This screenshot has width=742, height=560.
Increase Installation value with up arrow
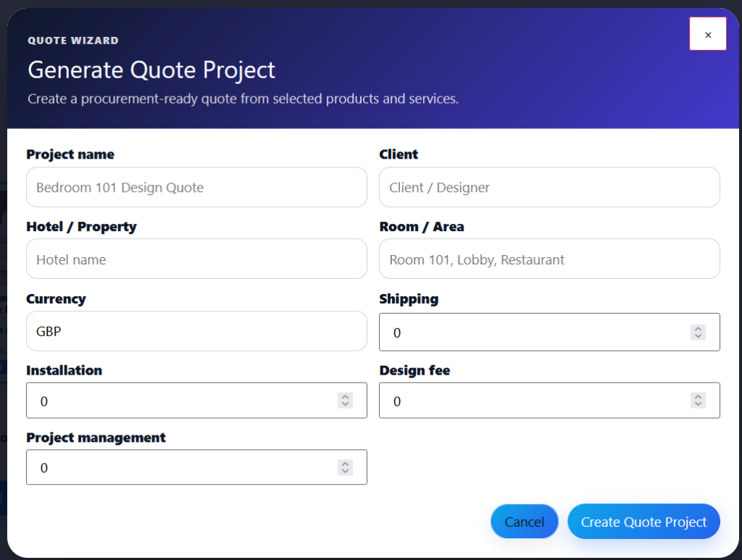click(345, 396)
